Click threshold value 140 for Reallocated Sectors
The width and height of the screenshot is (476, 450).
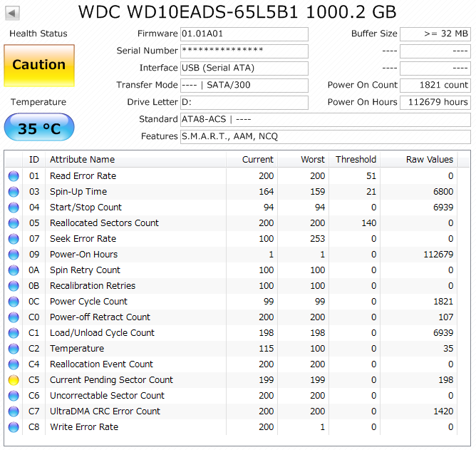369,223
